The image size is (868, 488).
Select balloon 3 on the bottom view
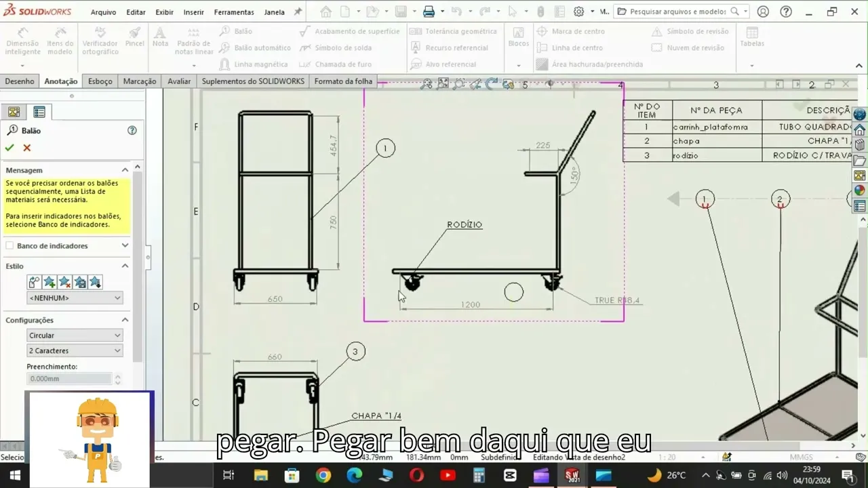coord(355,351)
